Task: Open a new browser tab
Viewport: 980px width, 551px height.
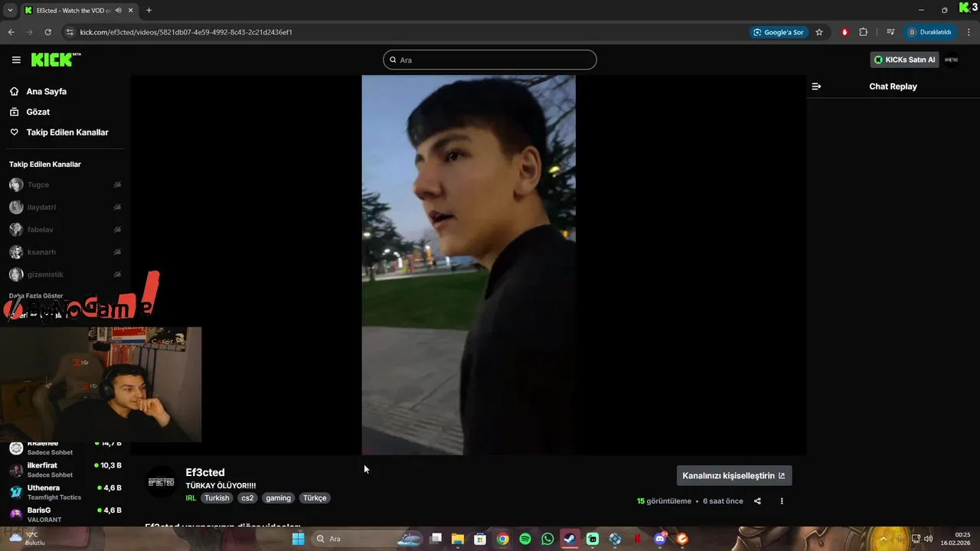Action: (149, 10)
